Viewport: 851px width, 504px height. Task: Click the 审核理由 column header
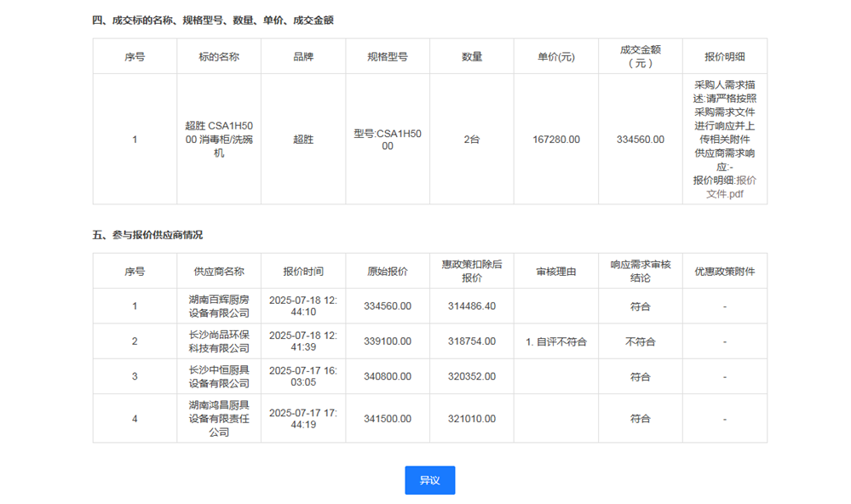556,272
